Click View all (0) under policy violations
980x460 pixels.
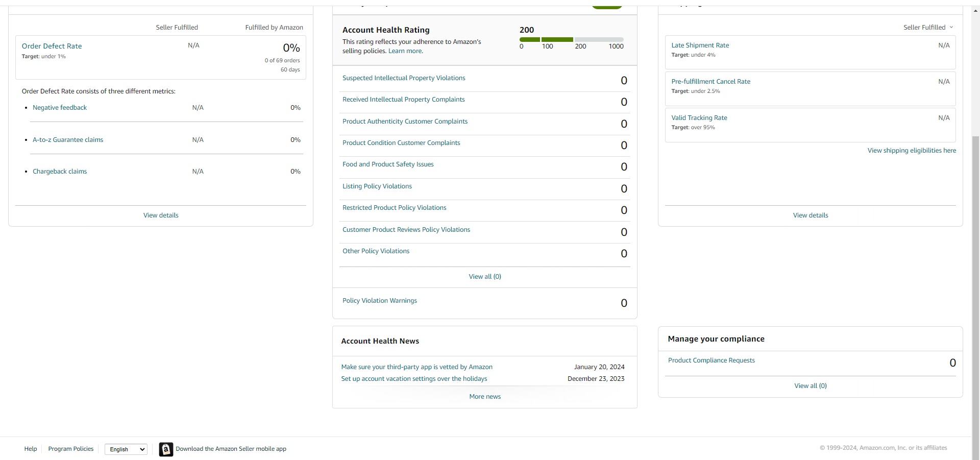pos(485,277)
